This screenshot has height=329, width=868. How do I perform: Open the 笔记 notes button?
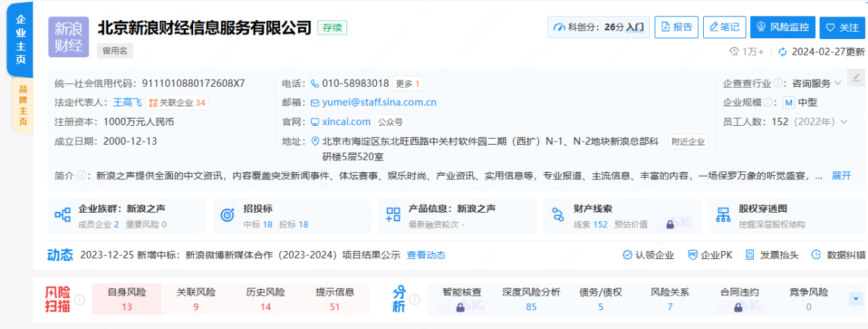pyautogui.click(x=724, y=27)
